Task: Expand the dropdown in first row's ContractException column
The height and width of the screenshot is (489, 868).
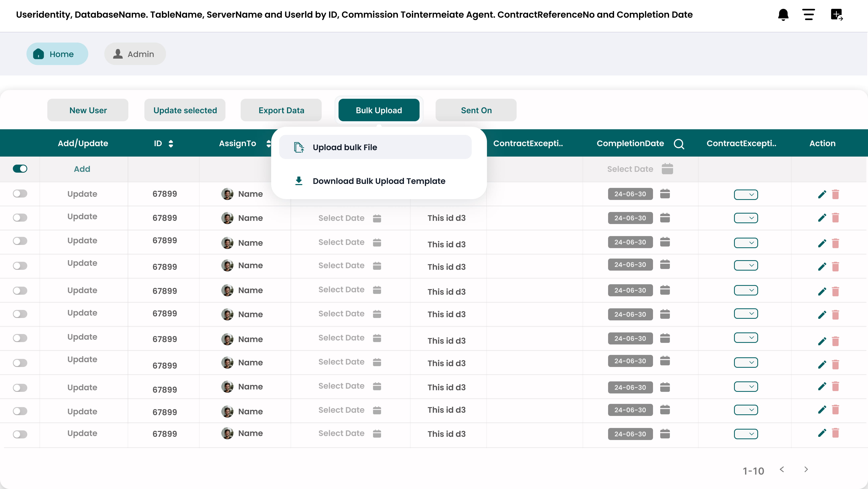Action: (x=746, y=195)
